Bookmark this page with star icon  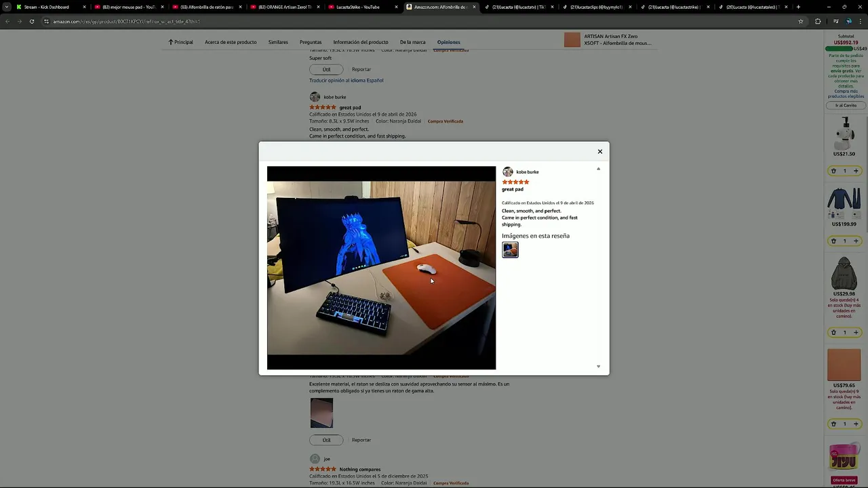click(x=801, y=21)
